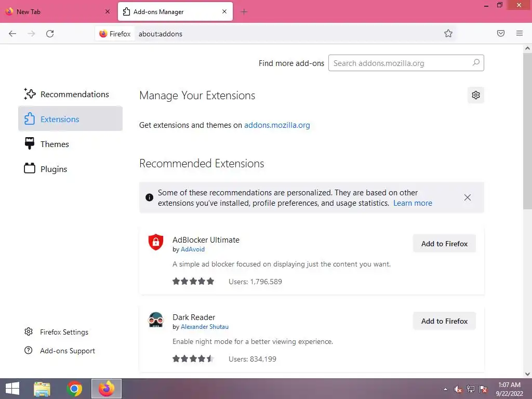Click the Users: 1,796,589 text
The image size is (532, 399).
pos(255,282)
